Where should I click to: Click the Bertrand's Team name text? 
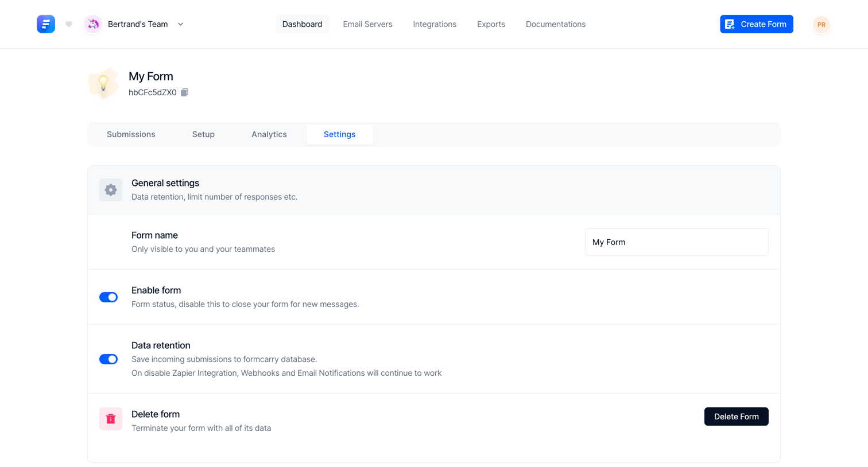pyautogui.click(x=138, y=24)
